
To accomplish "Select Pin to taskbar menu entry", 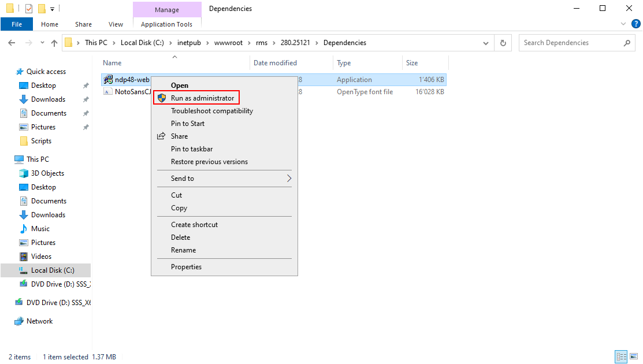I will (224, 149).
